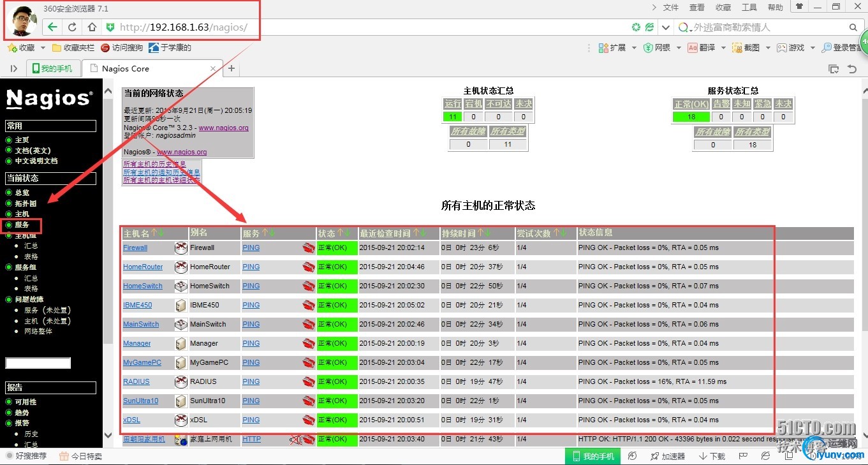
Task: Expand the 游戏 dropdown arrow
Action: [812, 48]
